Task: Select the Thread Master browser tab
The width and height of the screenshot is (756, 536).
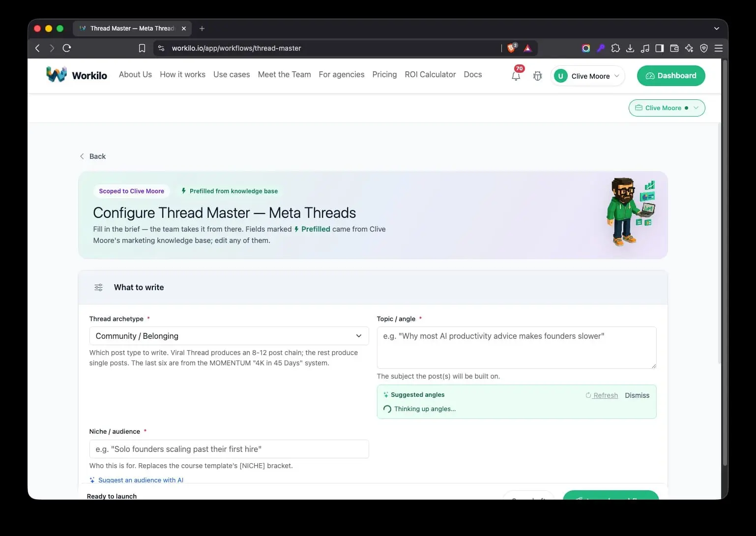Action: tap(132, 29)
